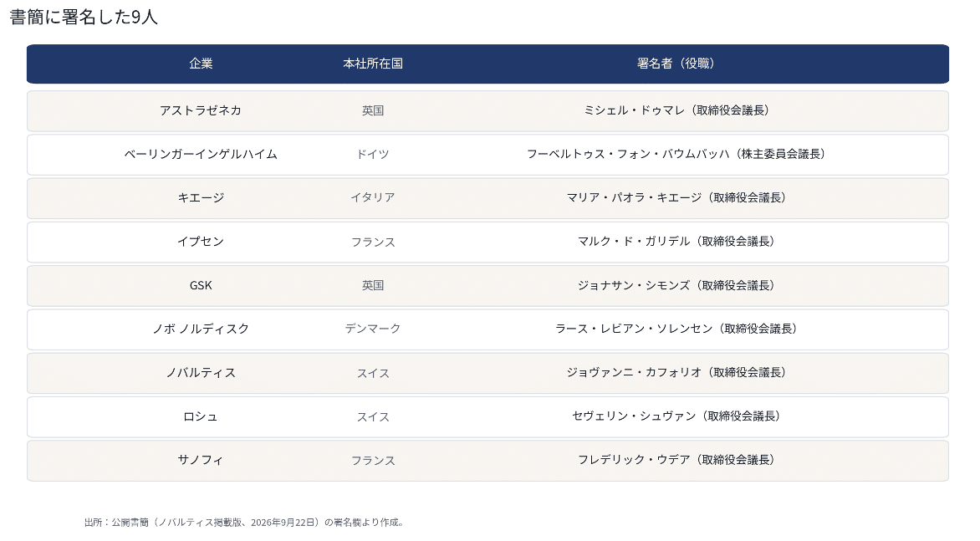The width and height of the screenshot is (980, 541).
Task: Select the ノボ ノルディスク company cell
Action: [201, 329]
